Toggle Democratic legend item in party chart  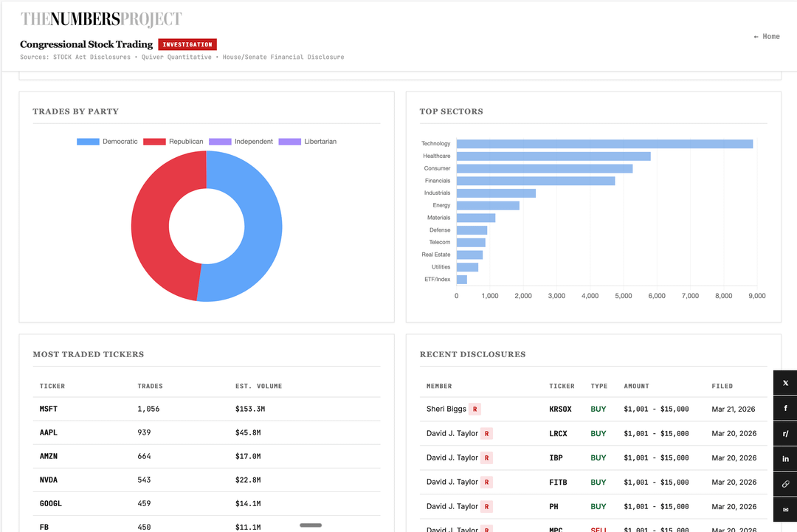click(x=108, y=142)
